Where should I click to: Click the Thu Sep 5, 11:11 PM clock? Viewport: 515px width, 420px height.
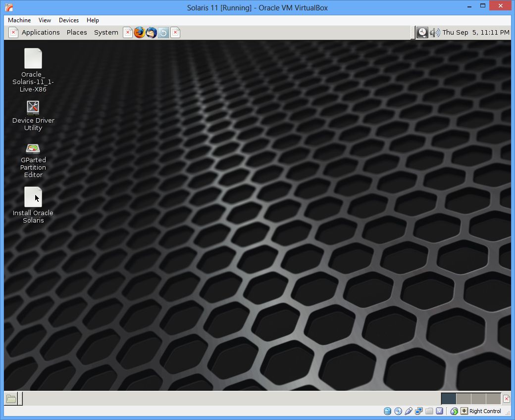click(x=475, y=33)
